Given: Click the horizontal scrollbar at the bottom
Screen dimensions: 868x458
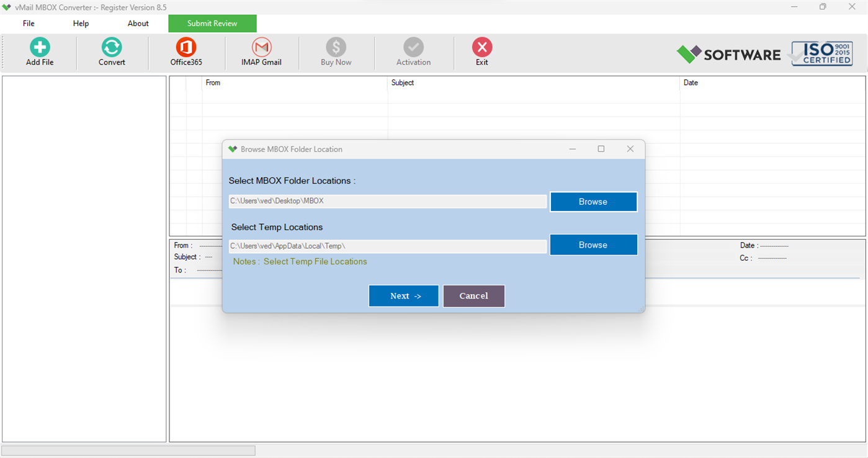Looking at the screenshot, I should coord(127,450).
